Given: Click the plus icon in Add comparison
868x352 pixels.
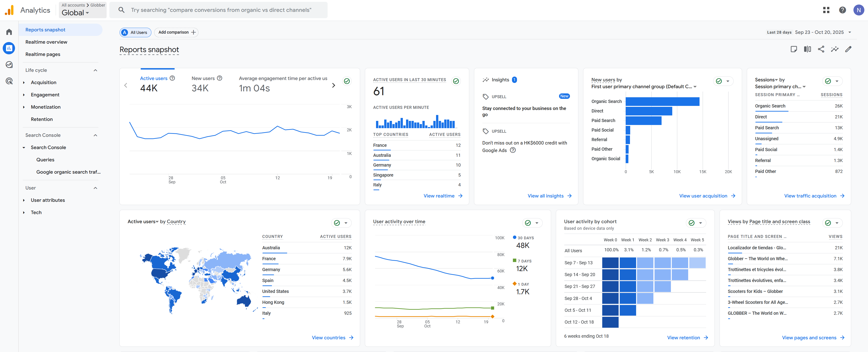Looking at the screenshot, I should click(193, 32).
